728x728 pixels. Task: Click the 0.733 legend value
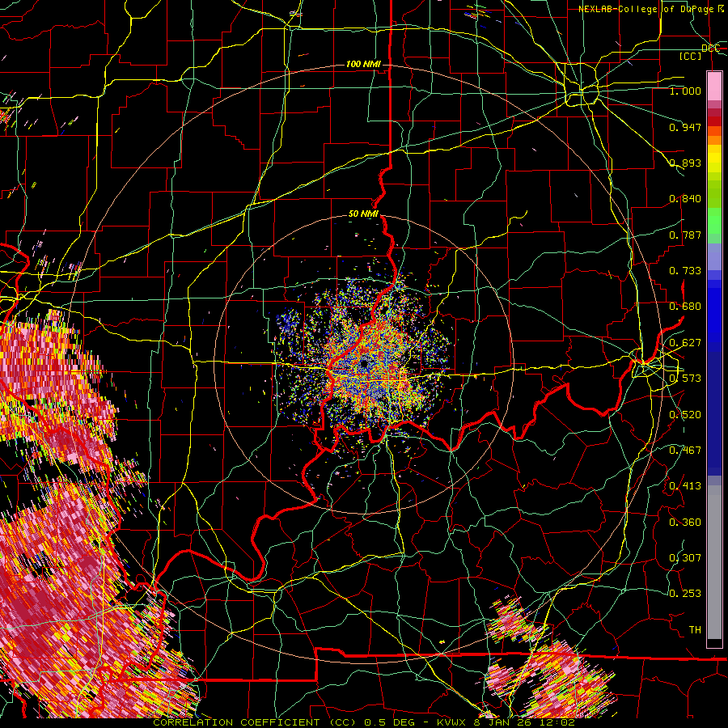click(x=685, y=271)
